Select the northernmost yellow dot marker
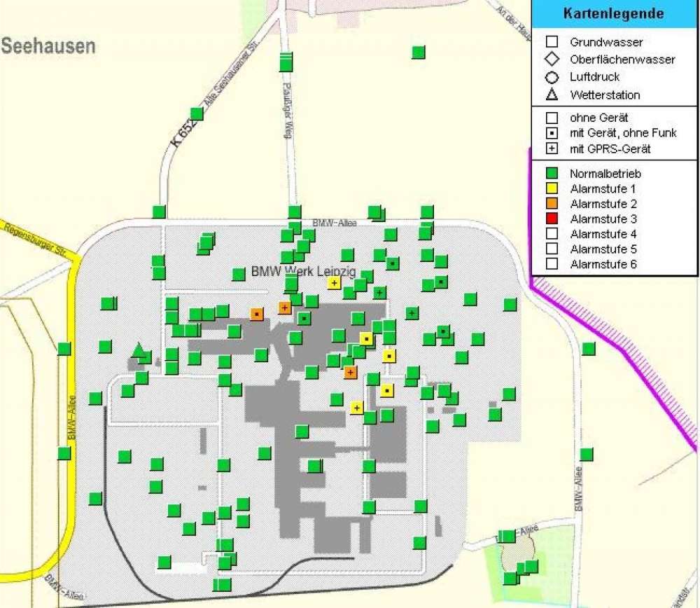Image resolution: width=700 pixels, height=608 pixels. 366,338
